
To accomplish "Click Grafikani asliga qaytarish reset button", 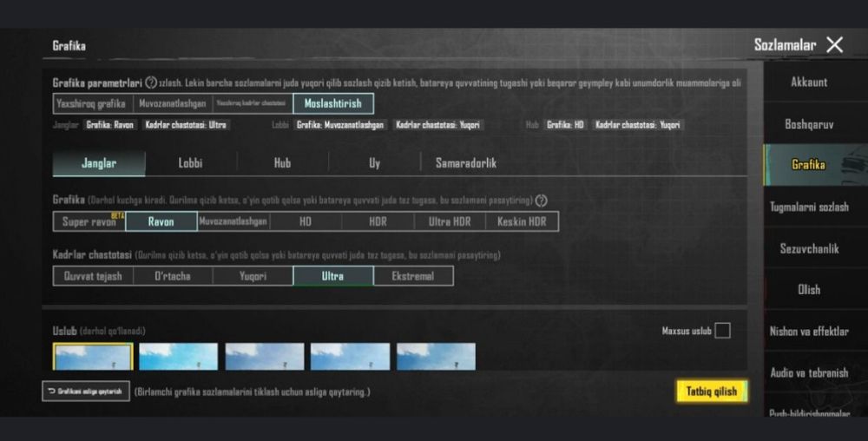I will [x=86, y=392].
